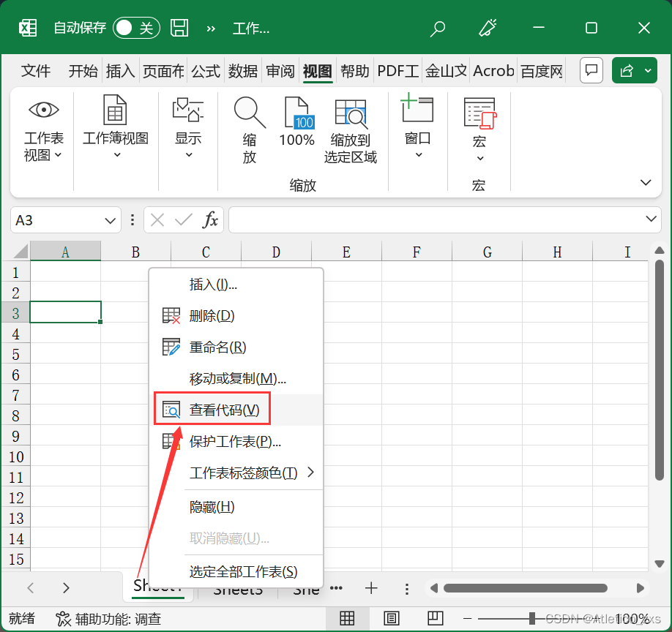672x632 pixels.
Task: Click the Name Box showing A3
Action: [x=56, y=220]
